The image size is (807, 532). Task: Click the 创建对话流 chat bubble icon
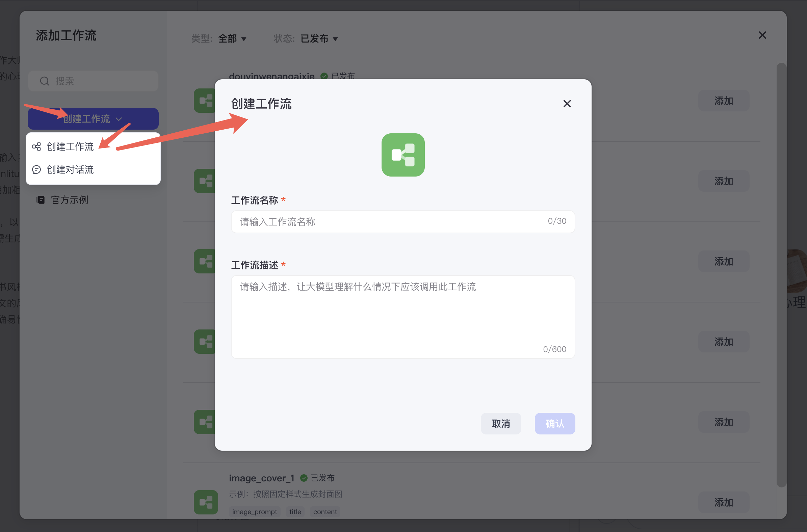click(36, 169)
